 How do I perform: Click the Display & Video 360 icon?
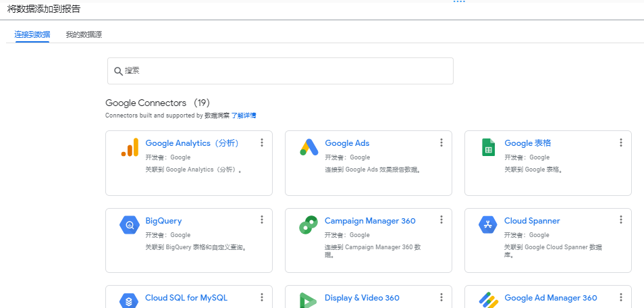pyautogui.click(x=309, y=301)
